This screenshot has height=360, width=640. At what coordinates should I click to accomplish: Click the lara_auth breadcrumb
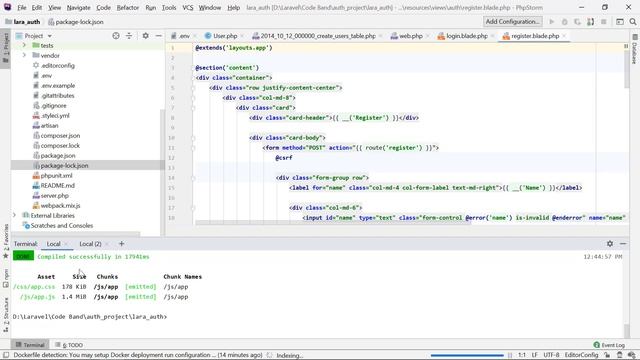(23, 22)
